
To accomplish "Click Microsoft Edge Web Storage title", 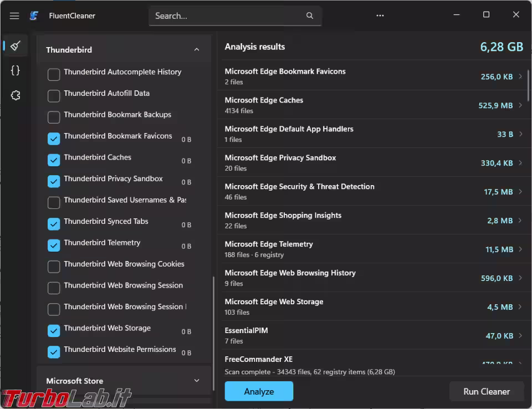I will point(274,301).
